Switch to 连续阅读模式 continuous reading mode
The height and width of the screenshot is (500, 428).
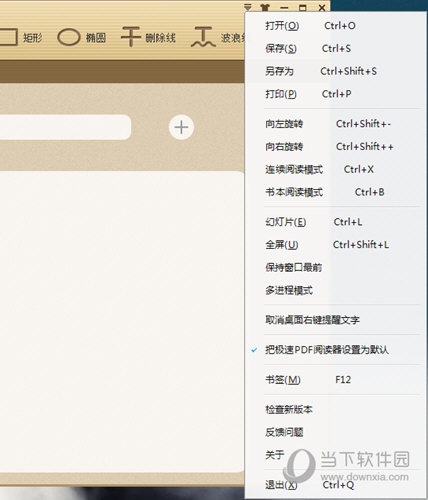pos(337,169)
